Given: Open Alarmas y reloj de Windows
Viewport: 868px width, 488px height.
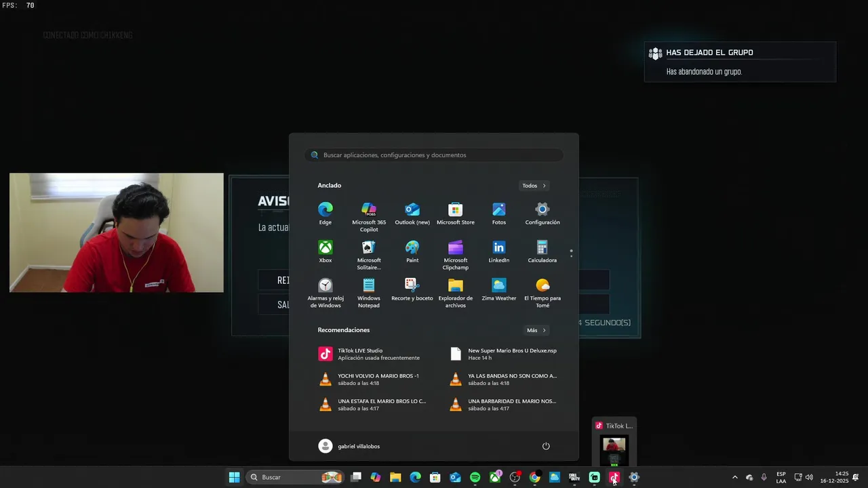Looking at the screenshot, I should 325,293.
